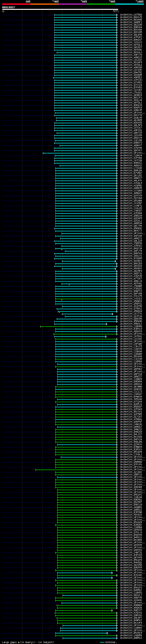The height and width of the screenshot is (644, 146).
Task: Select hit label UniRef100_A9NS23
Action: [131, 58]
